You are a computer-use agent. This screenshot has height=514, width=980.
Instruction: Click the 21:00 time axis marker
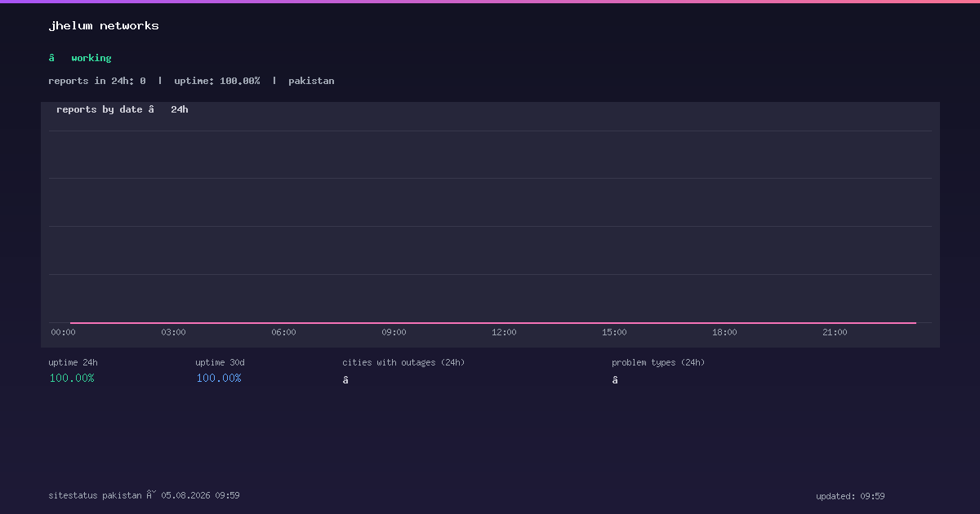[x=835, y=332]
